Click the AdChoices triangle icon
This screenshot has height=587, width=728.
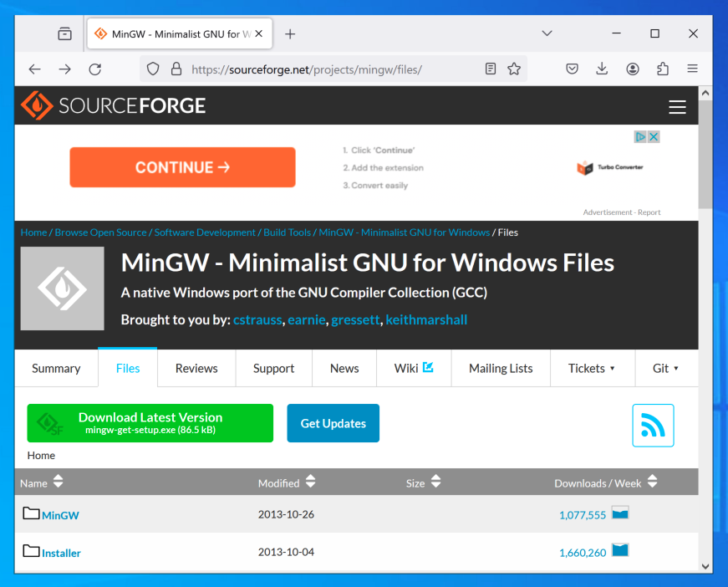click(640, 136)
